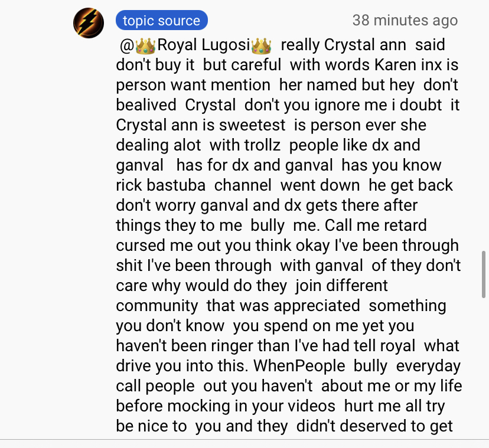
Task: Grab the vertical scrollbar thumb
Action: coord(483,274)
